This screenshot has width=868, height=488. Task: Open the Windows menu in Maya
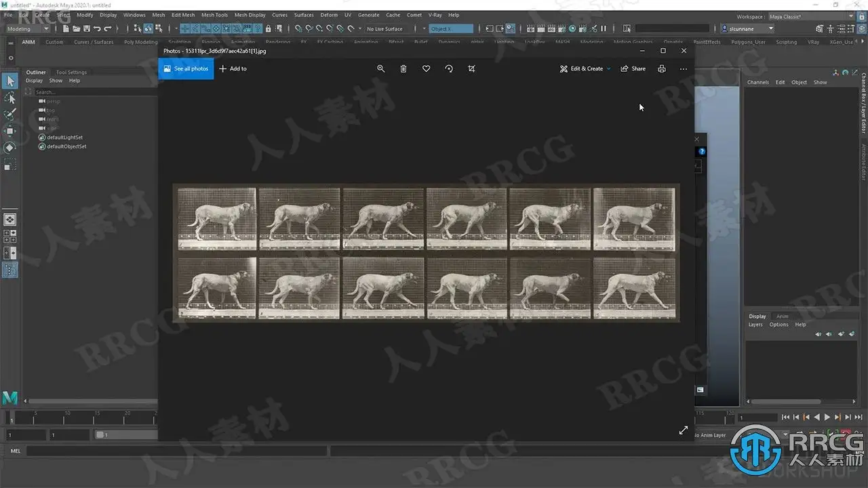(x=134, y=15)
